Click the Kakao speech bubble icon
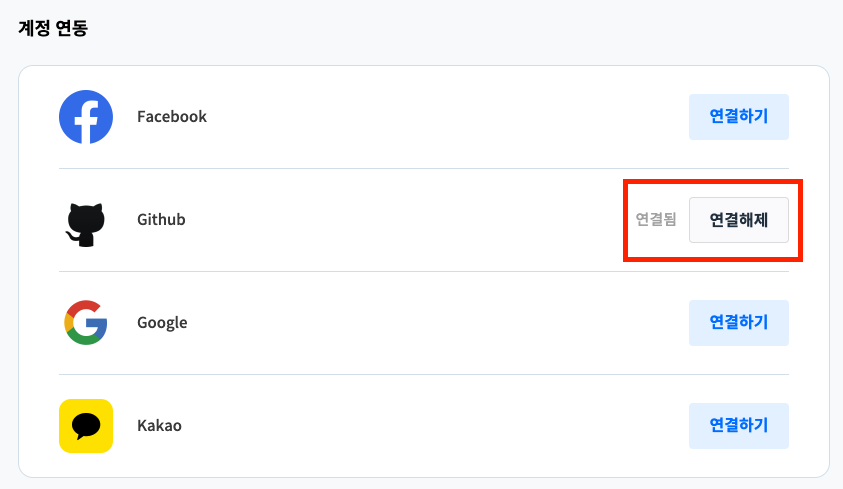Screen dimensions: 843x489 coord(85,426)
